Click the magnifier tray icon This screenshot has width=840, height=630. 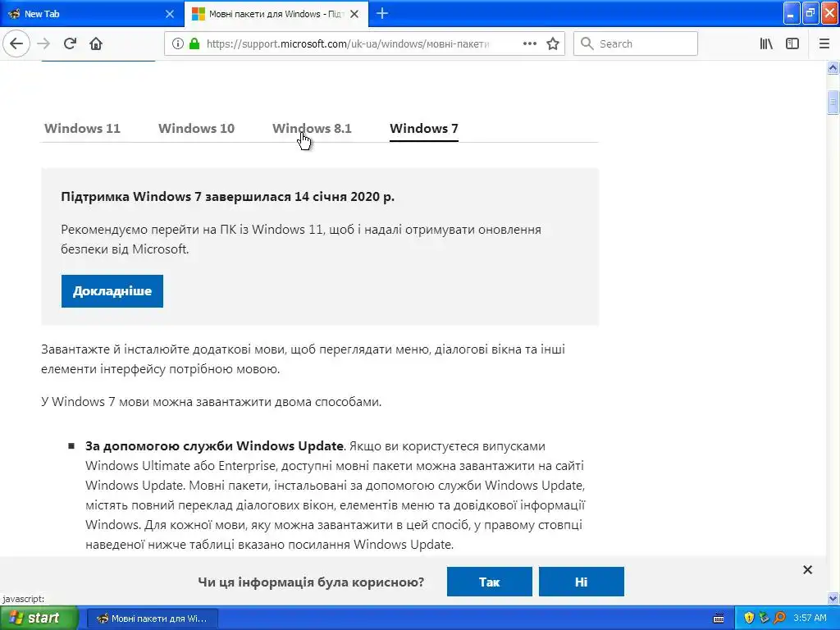coord(779,618)
